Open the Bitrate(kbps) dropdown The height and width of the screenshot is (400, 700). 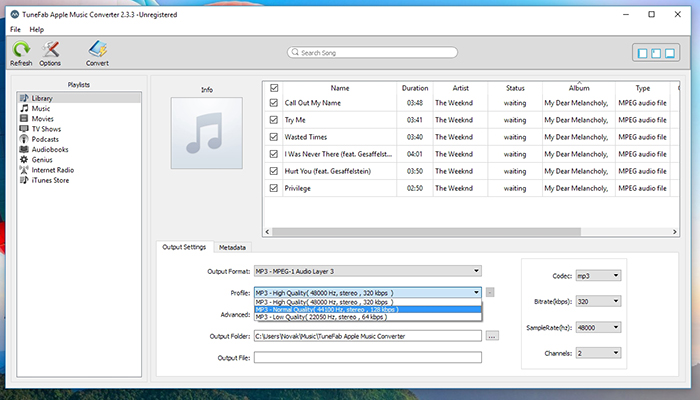[x=598, y=301]
